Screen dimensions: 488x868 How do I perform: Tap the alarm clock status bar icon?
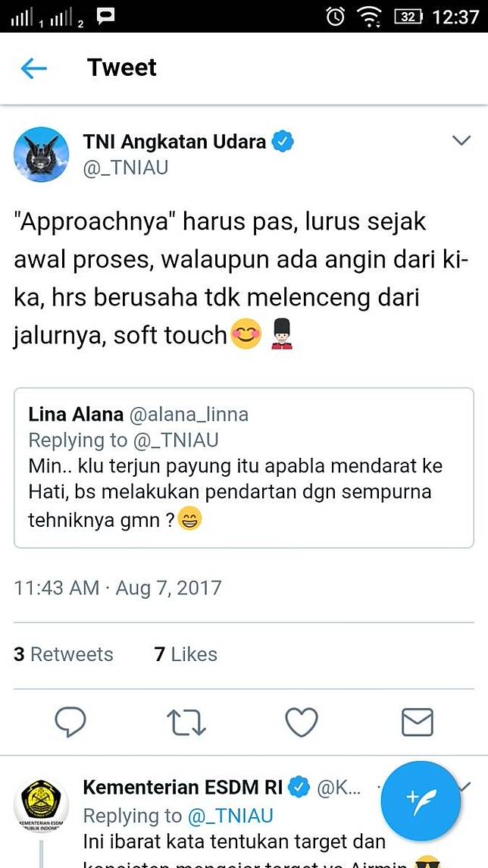335,17
